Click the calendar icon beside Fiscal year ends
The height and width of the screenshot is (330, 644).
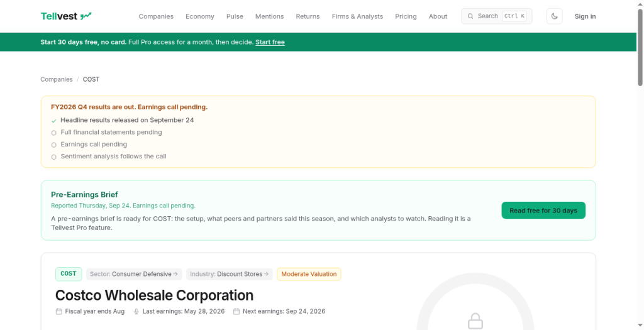tap(58, 312)
